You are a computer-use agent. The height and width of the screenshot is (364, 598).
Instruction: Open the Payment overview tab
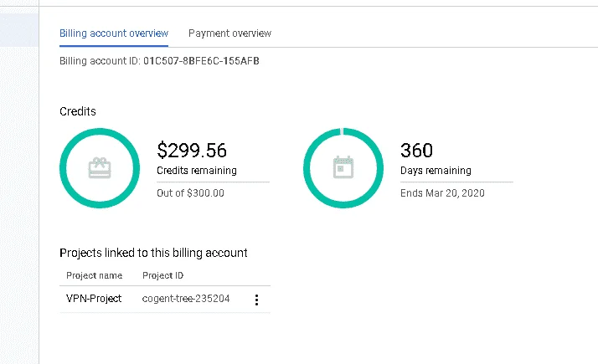(x=230, y=33)
